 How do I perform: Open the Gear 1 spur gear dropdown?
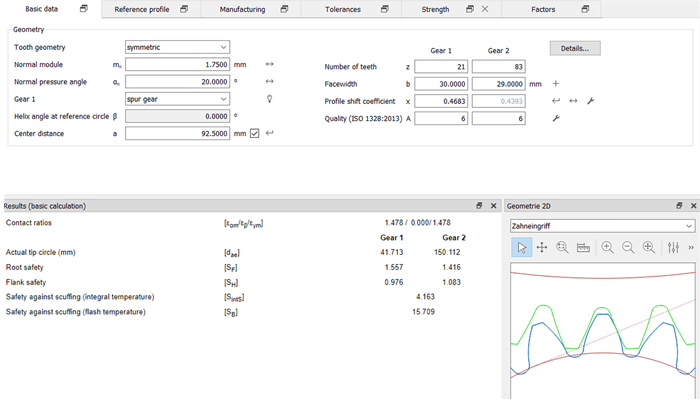178,99
